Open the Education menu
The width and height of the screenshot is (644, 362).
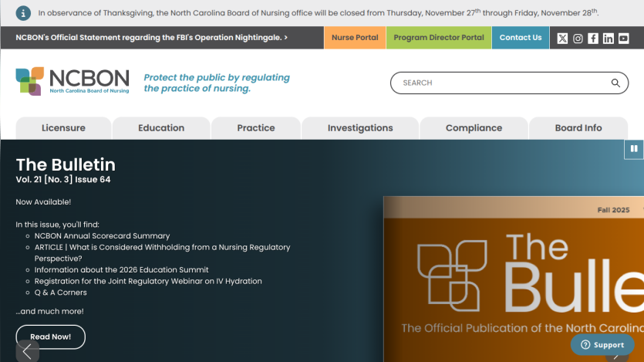click(x=161, y=128)
